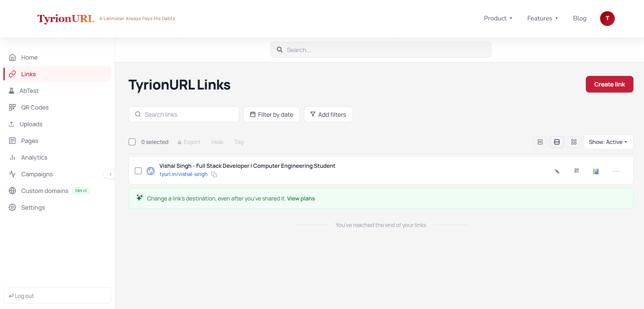Switch to card list view
Screen dimensions: 644x309
[557, 142]
